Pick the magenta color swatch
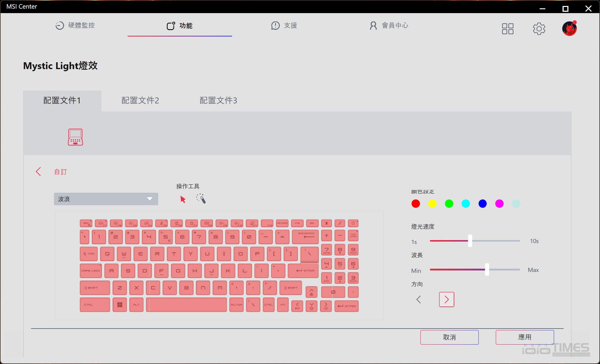 [x=499, y=204]
